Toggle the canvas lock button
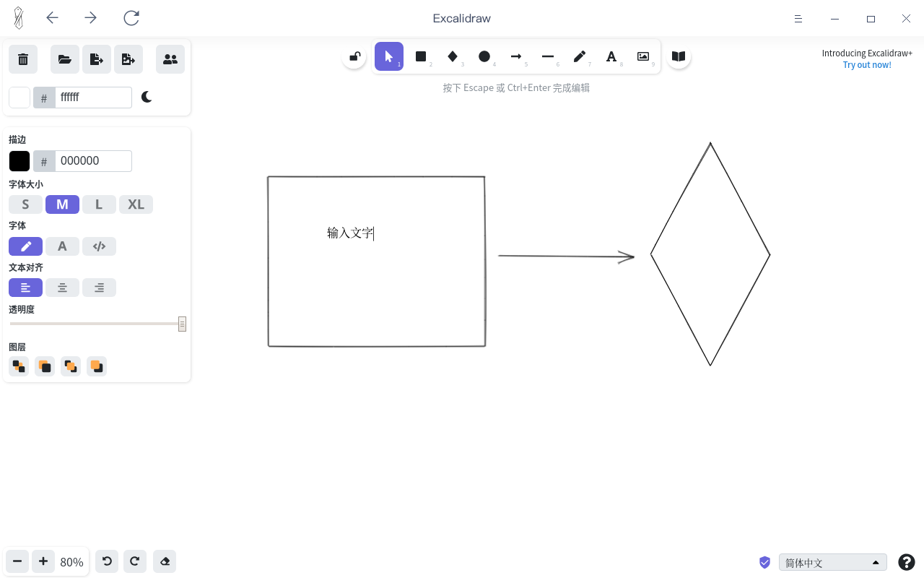 click(354, 56)
